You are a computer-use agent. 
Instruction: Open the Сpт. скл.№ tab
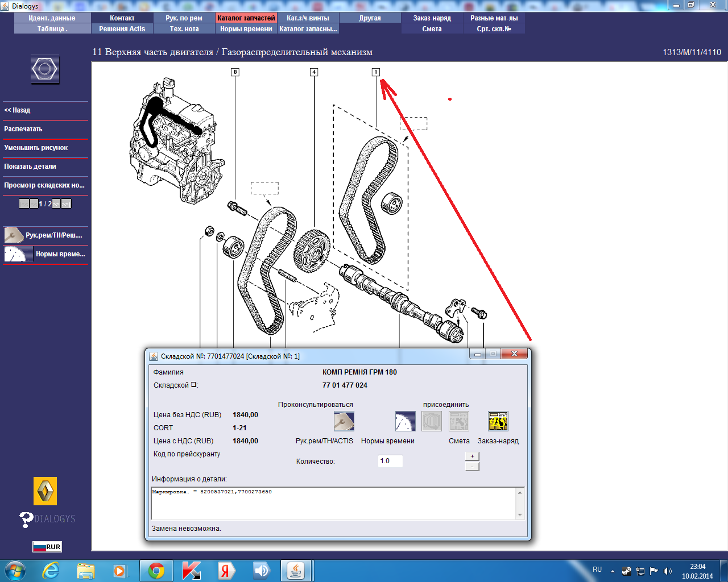coord(494,29)
